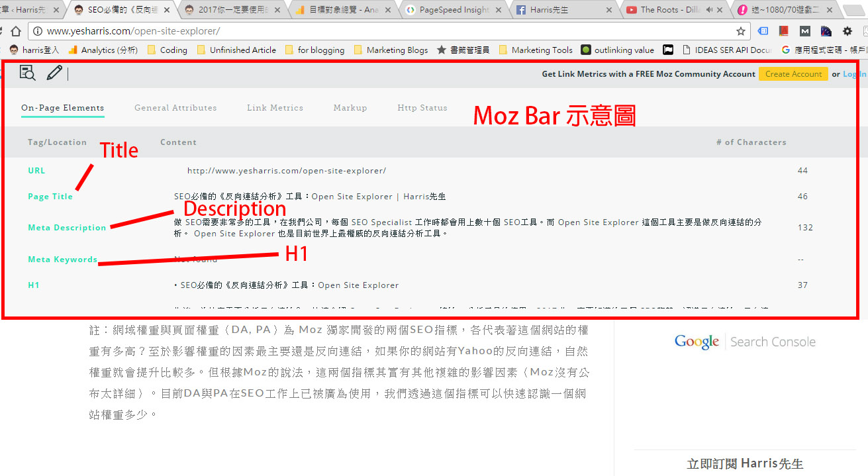Open IDEAS SER API Docu bookmark
The width and height of the screenshot is (868, 476).
[726, 50]
